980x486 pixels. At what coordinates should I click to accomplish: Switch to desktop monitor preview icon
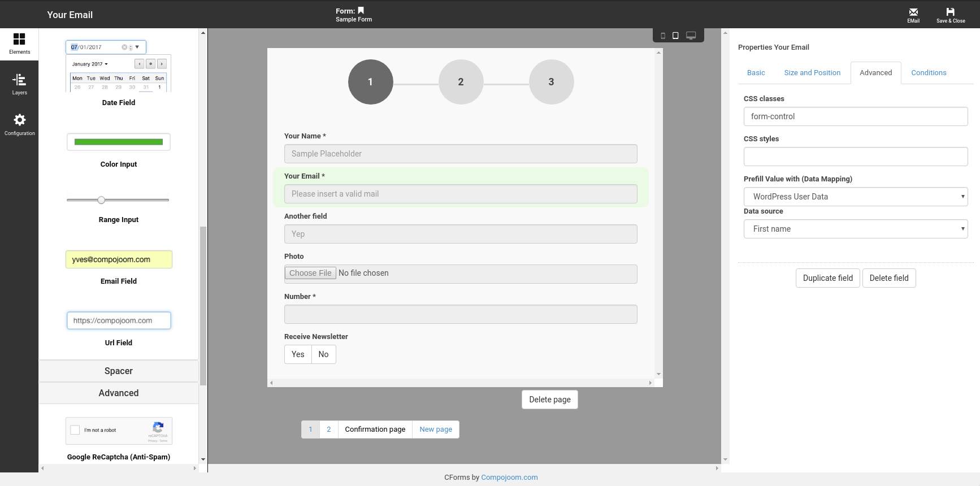[691, 36]
